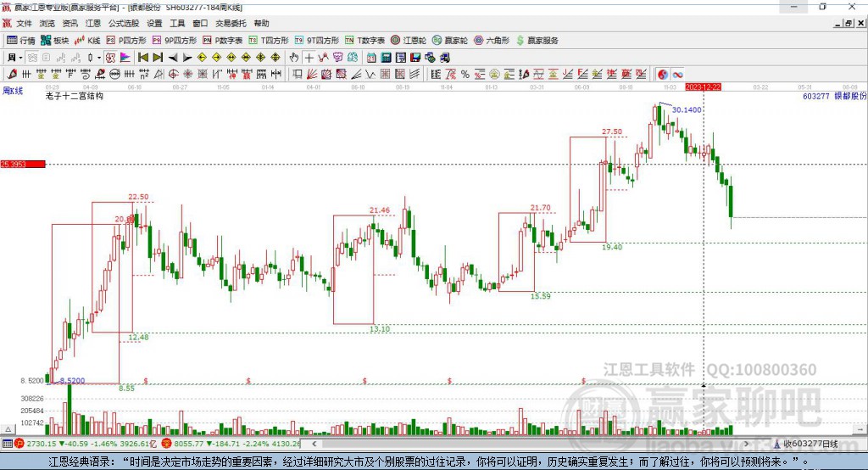
Task: Open the T数字表 time number table
Action: tap(364, 41)
